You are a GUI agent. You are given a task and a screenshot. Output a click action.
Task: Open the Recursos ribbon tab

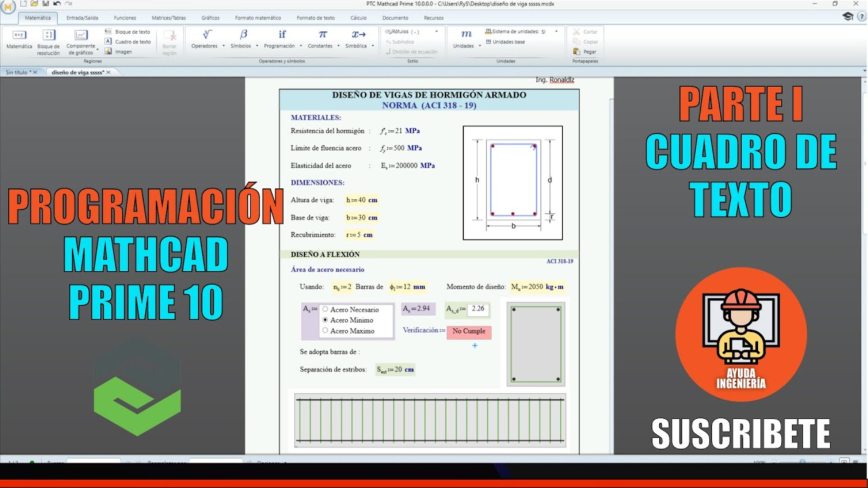pyautogui.click(x=433, y=18)
